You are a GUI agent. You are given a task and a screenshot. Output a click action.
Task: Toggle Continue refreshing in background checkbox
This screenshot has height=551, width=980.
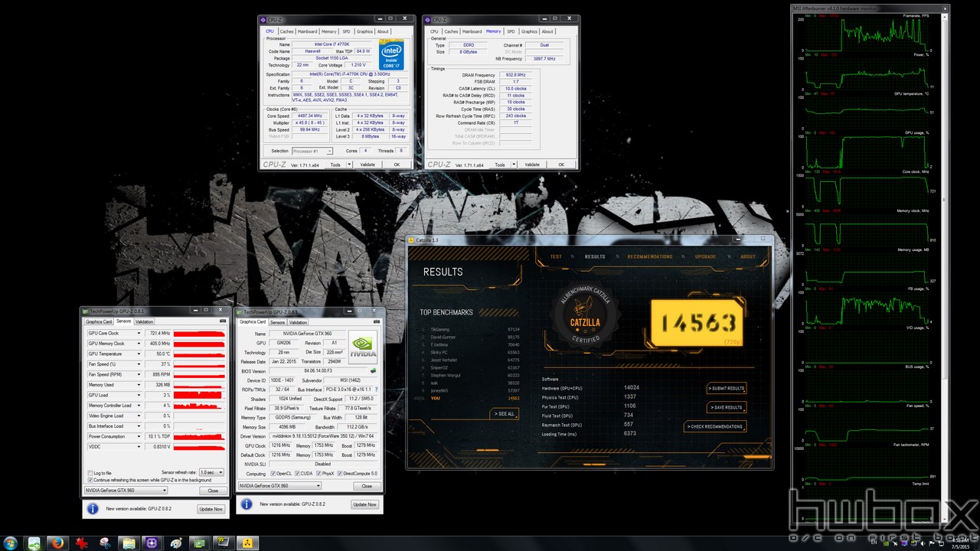click(90, 480)
